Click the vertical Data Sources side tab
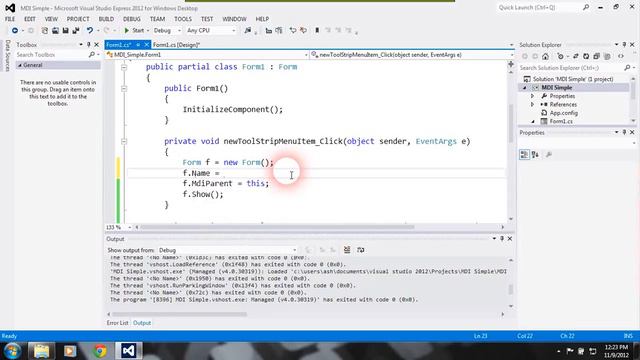This screenshot has height=360, width=640. click(7, 56)
